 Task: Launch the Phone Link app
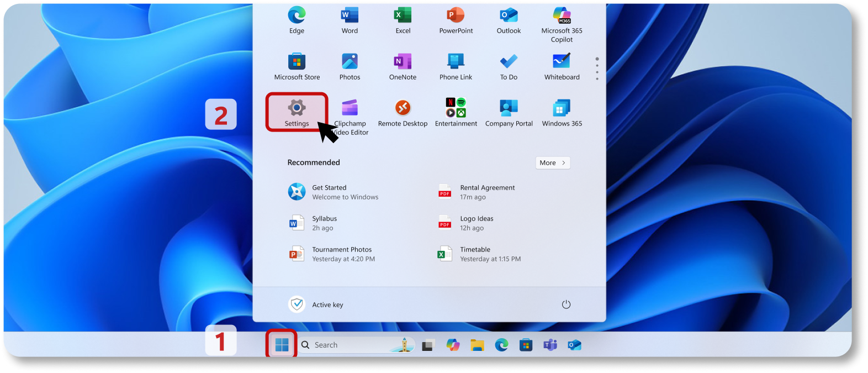(x=456, y=66)
